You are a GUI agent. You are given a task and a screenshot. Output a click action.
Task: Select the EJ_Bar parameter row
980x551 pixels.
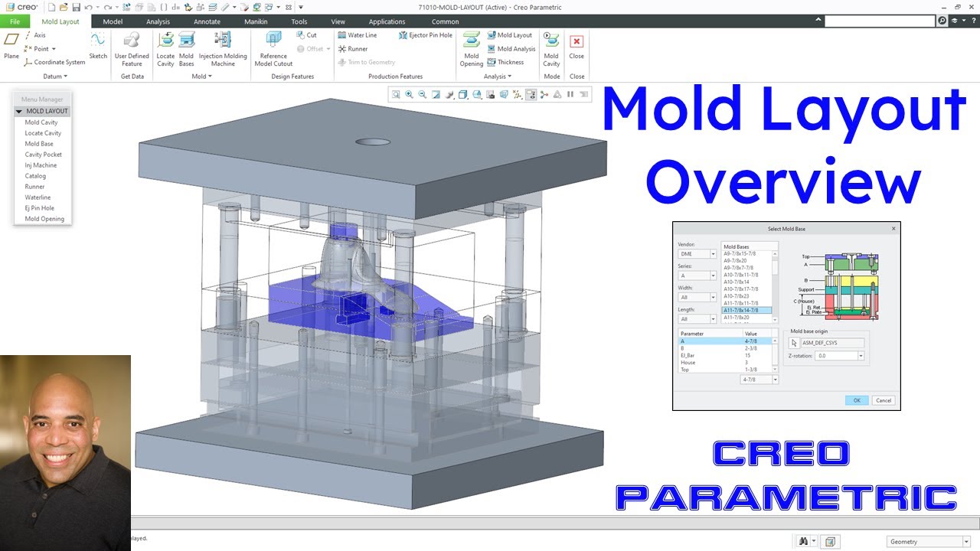[726, 355]
